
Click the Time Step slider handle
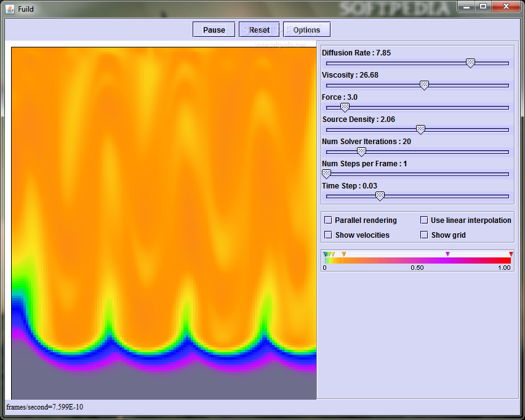[x=380, y=196]
